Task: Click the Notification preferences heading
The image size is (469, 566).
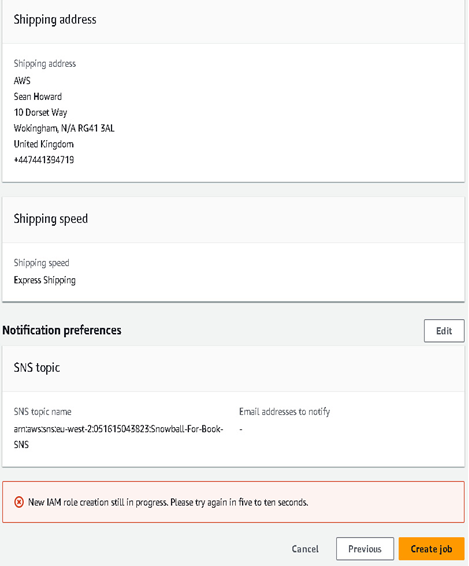Action: (x=62, y=330)
